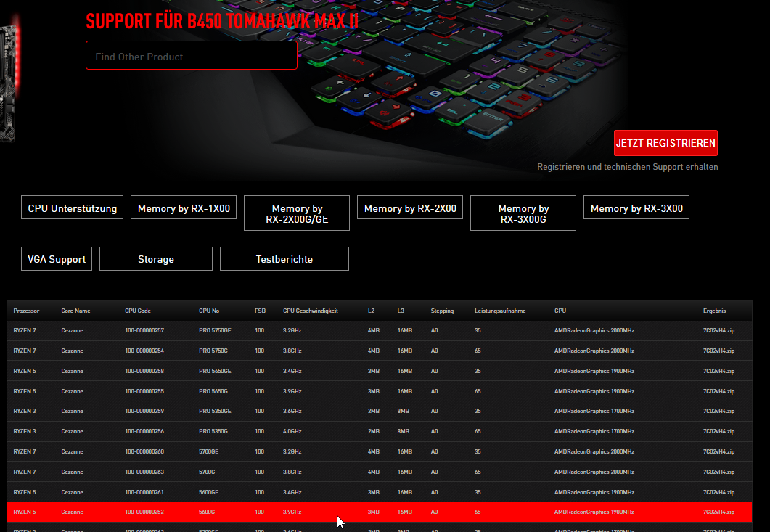
Task: Open the VGA Support tab
Action: (57, 259)
